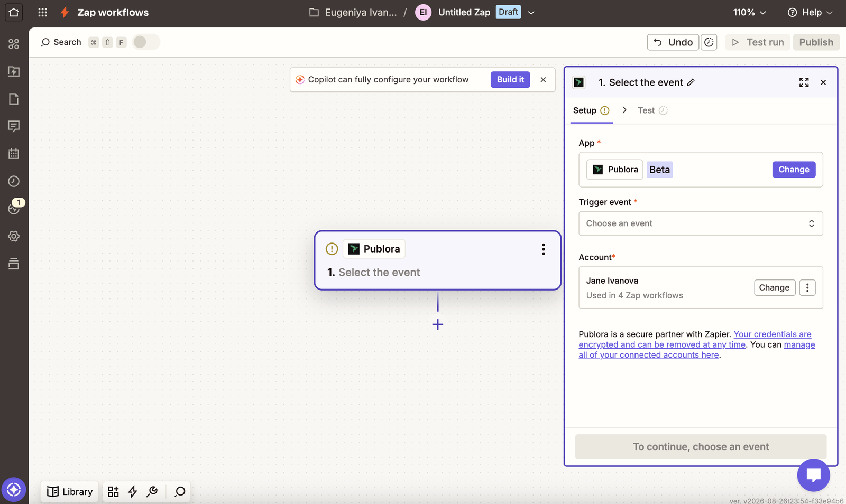This screenshot has height=504, width=846.
Task: Click To continue, choose an event button
Action: click(701, 447)
